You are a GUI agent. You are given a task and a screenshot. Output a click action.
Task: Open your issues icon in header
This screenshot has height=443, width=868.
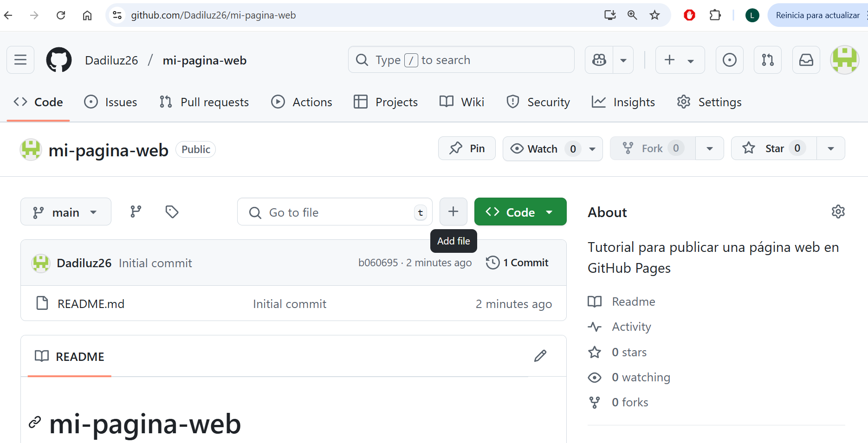[x=730, y=60]
